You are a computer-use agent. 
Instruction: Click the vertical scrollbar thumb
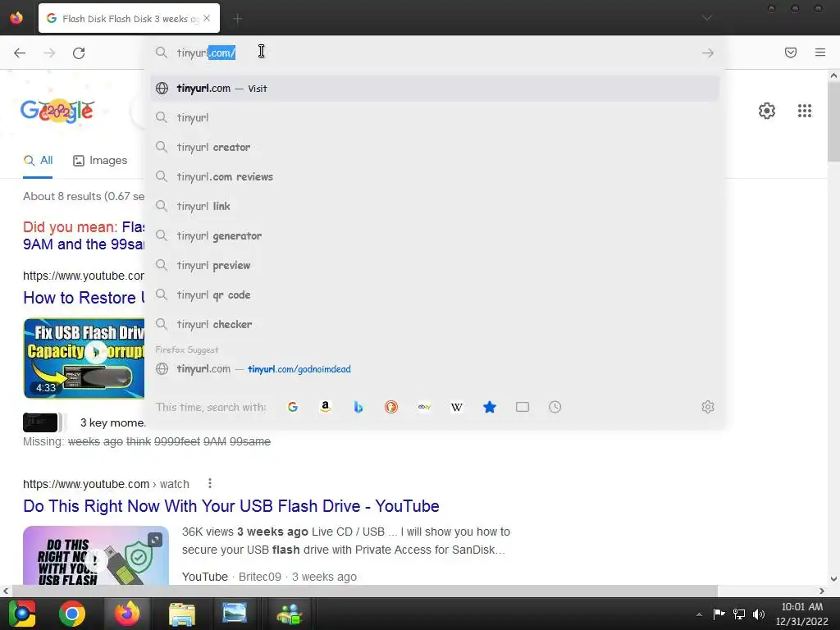[x=833, y=121]
